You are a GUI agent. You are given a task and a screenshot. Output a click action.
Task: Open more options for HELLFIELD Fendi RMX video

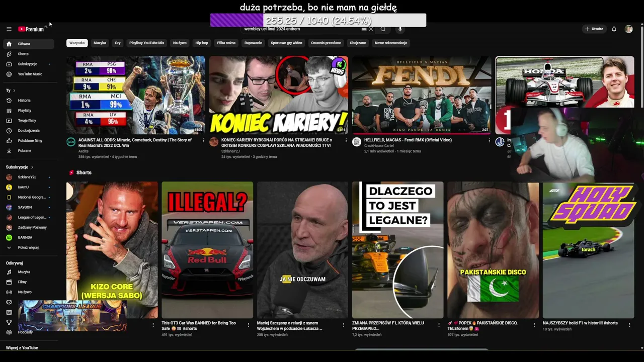(489, 141)
